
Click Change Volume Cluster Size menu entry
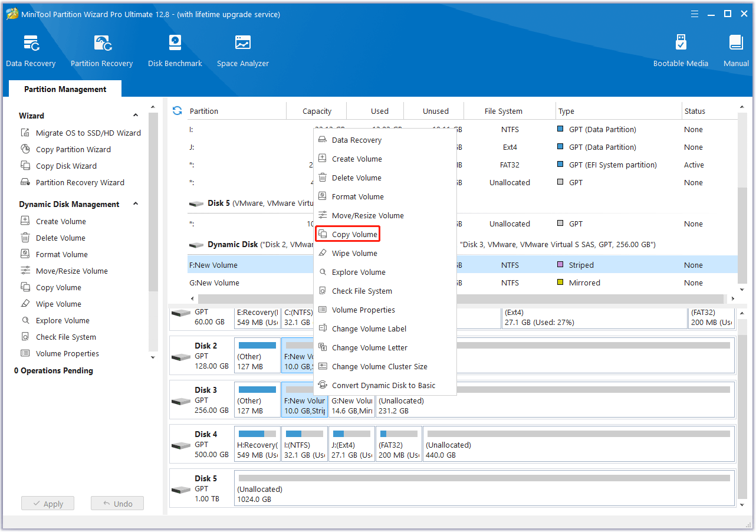[385, 366]
